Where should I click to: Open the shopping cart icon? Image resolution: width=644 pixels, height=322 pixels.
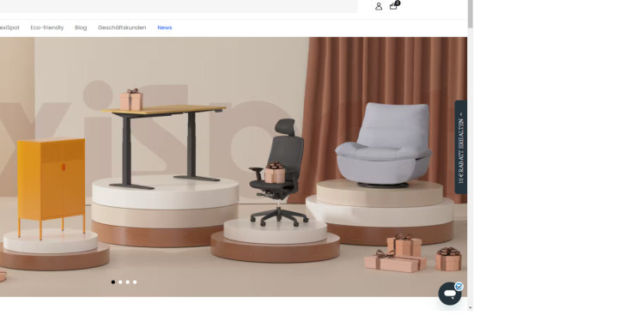[394, 5]
